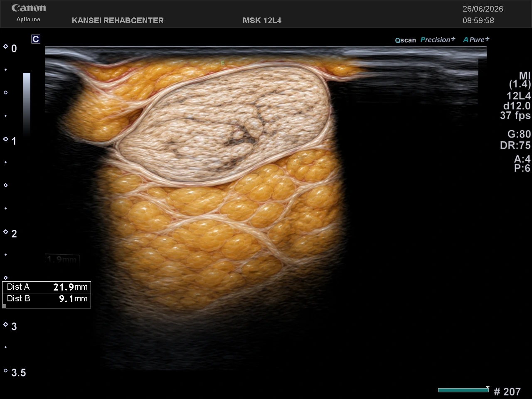Click the APure+ indicator
Screen dimensions: 532x399
pos(476,39)
